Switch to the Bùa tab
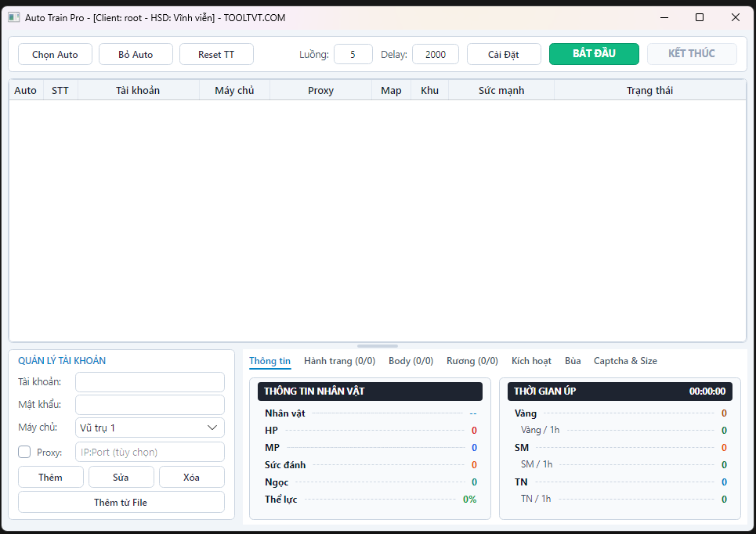The height and width of the screenshot is (534, 756). (573, 361)
